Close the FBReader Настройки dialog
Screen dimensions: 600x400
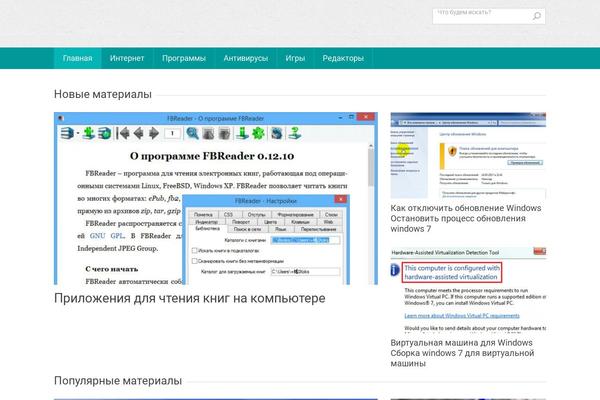click(341, 200)
